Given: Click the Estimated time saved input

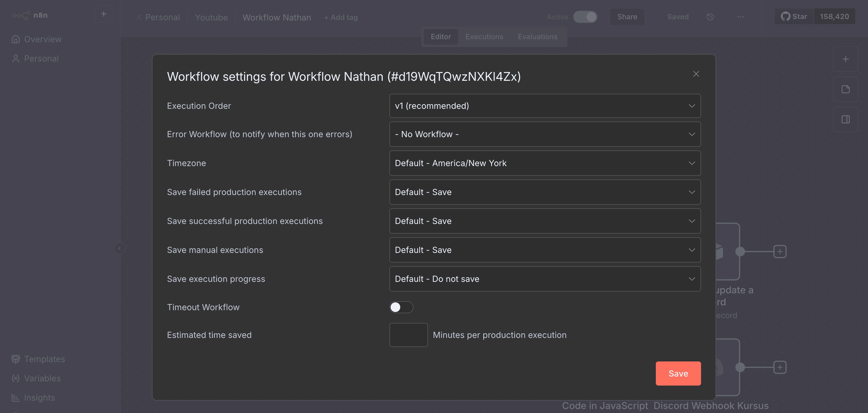Looking at the screenshot, I should (408, 335).
